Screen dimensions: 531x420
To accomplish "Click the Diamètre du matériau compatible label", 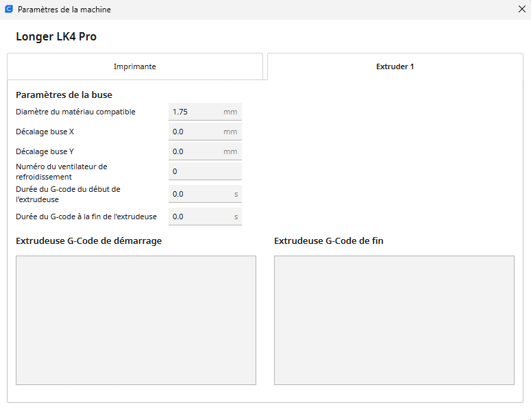I will point(75,112).
